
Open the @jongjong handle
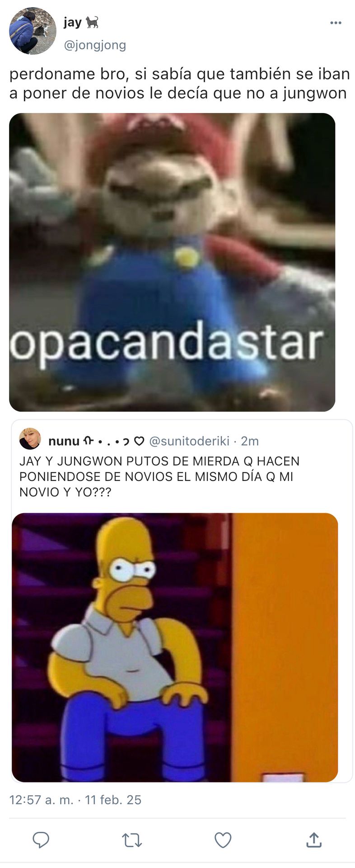point(95,45)
